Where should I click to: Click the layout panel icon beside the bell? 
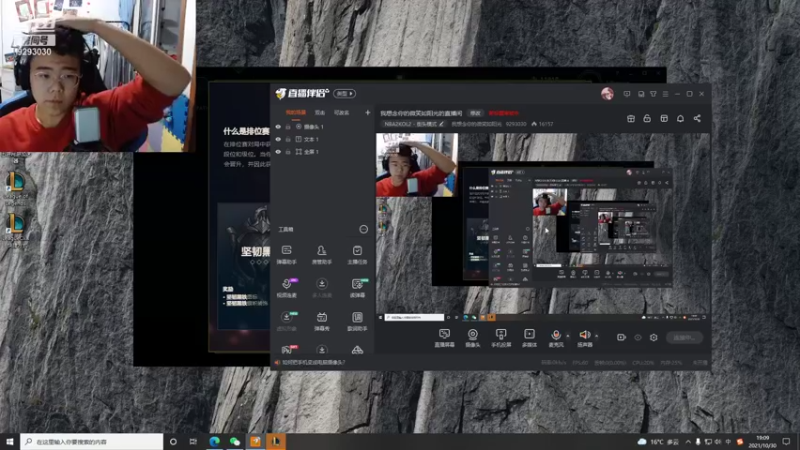point(664,118)
